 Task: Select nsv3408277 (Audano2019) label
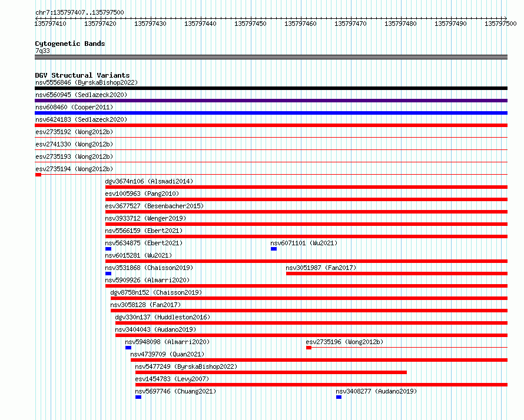click(376, 391)
